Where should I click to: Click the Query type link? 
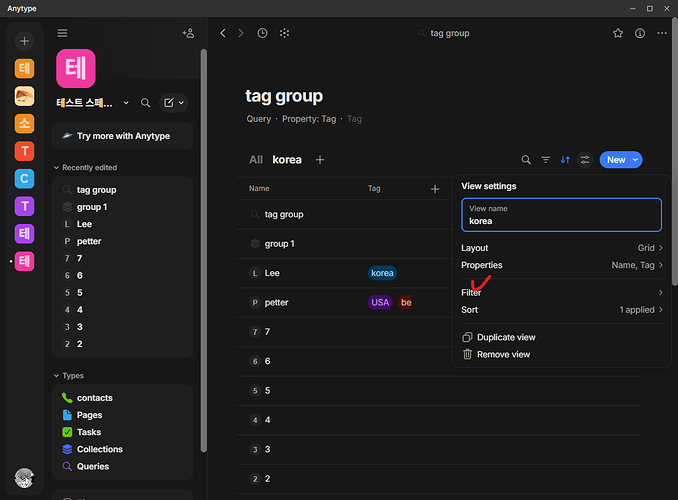(259, 119)
